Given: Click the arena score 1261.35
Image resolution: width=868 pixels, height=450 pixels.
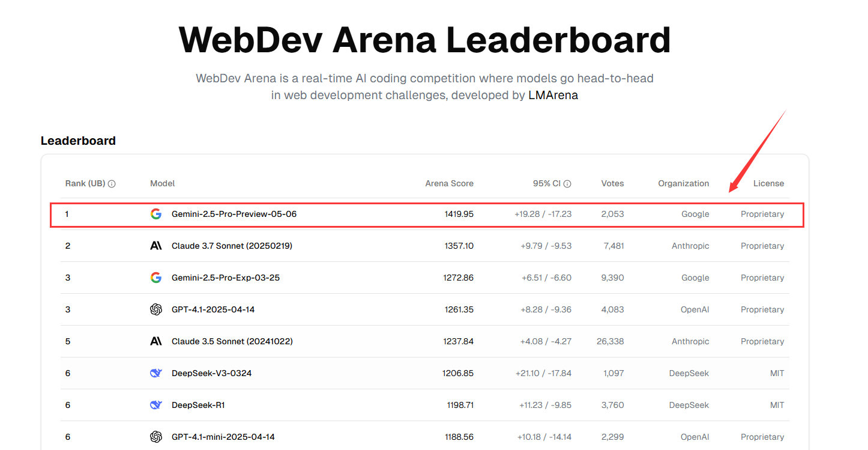Looking at the screenshot, I should 459,309.
